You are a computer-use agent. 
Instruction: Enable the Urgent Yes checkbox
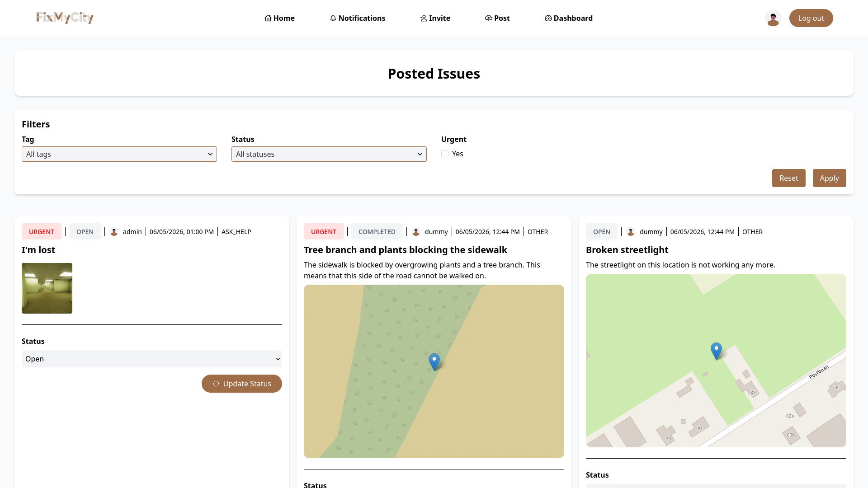coord(445,154)
